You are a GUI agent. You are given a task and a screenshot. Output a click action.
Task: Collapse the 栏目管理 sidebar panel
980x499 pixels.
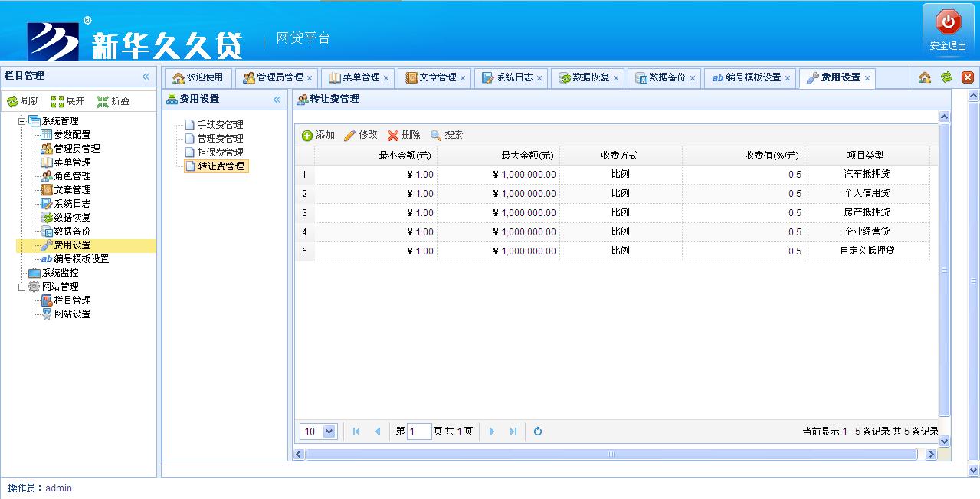(x=146, y=77)
